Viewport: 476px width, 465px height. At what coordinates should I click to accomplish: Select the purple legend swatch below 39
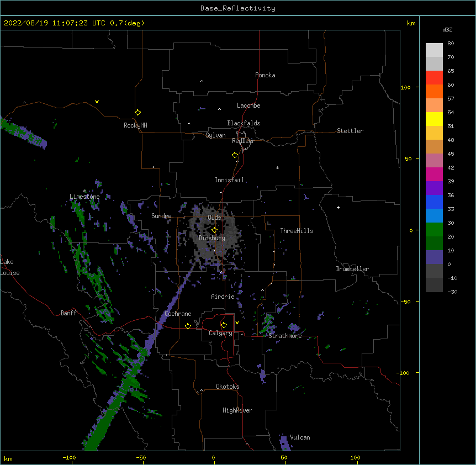434,188
